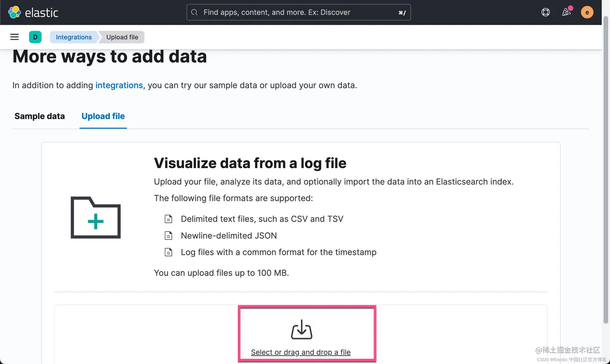Click Select or drag and drop a file
Screen dimensions: 610x364
pos(301,352)
